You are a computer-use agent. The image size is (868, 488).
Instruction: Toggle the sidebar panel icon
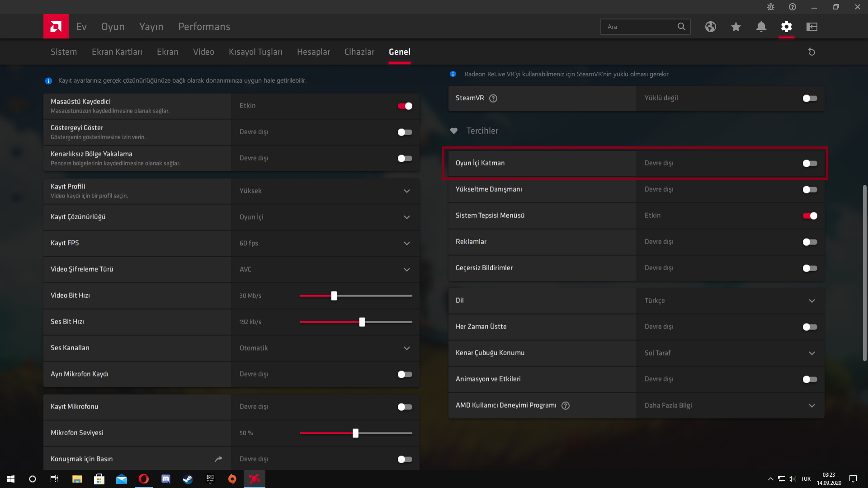[x=811, y=27]
